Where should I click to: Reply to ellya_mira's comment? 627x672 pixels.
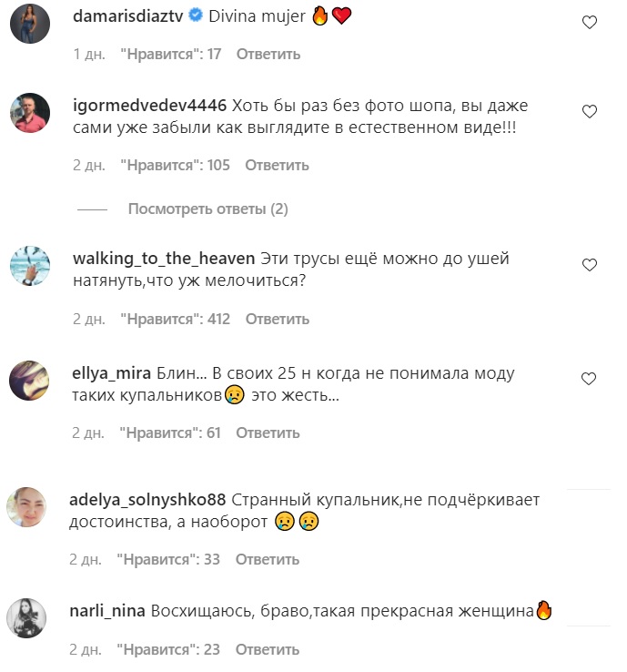(x=268, y=433)
